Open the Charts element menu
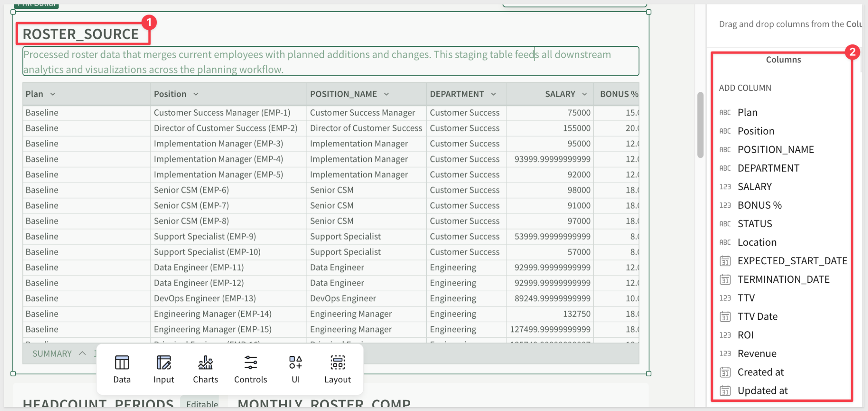This screenshot has width=868, height=411. tap(205, 369)
